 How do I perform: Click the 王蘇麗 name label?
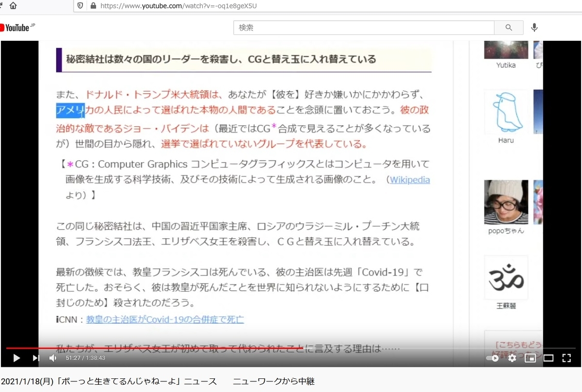click(x=506, y=306)
